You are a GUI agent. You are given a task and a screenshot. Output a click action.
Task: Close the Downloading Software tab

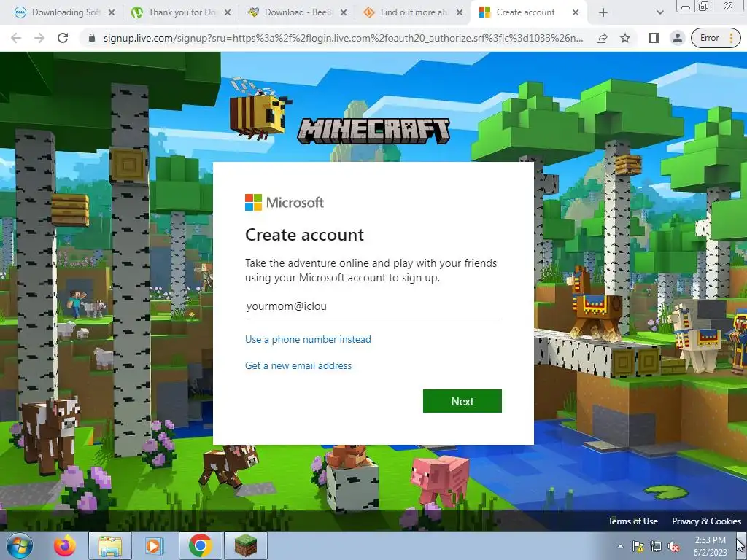112,12
